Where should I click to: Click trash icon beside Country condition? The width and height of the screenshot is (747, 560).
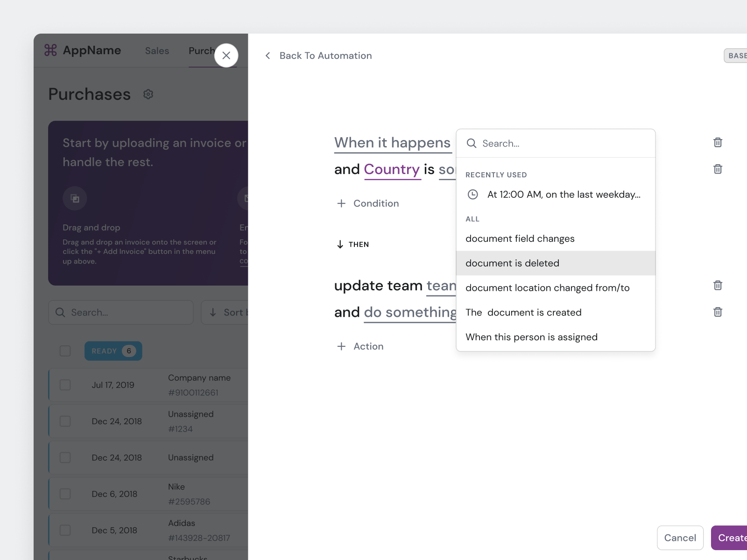(718, 169)
